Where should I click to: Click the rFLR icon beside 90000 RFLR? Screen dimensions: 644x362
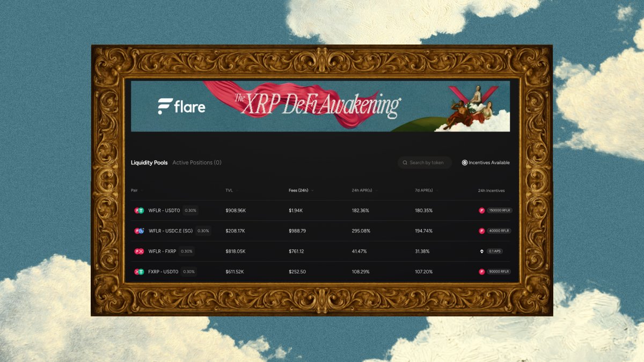pyautogui.click(x=481, y=272)
